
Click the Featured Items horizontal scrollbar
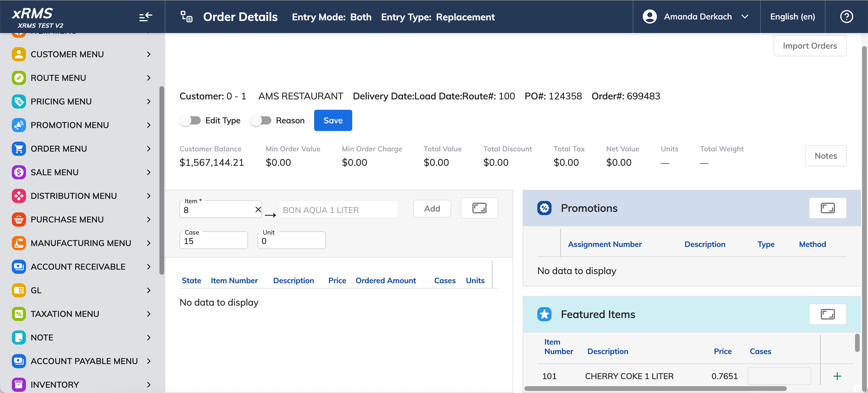[655, 388]
